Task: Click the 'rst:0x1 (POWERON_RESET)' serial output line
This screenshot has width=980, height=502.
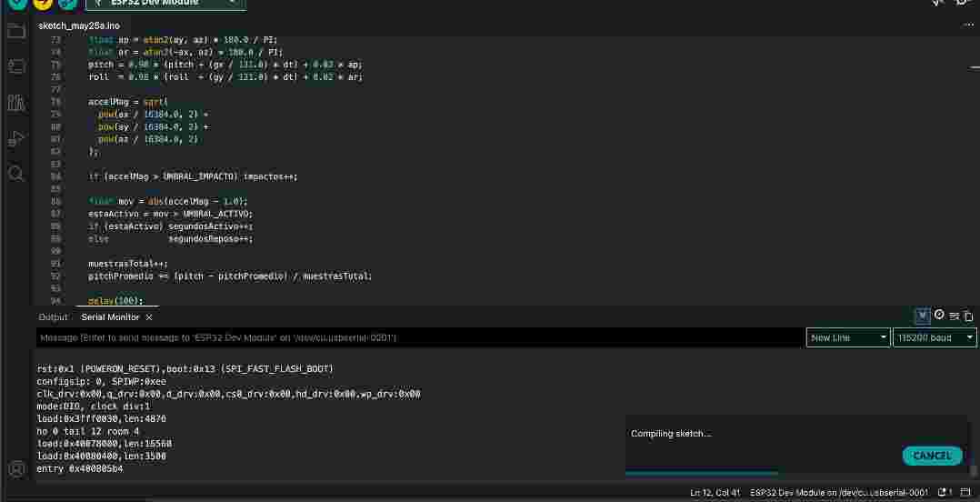Action: (185, 369)
